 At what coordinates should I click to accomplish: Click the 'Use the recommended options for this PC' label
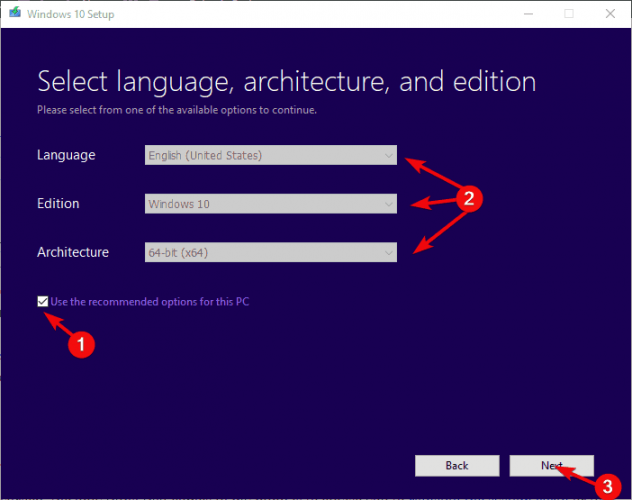pos(149,301)
